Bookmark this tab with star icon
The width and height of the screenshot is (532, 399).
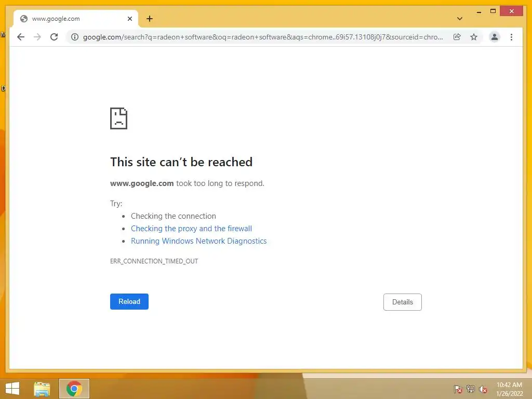pos(474,37)
